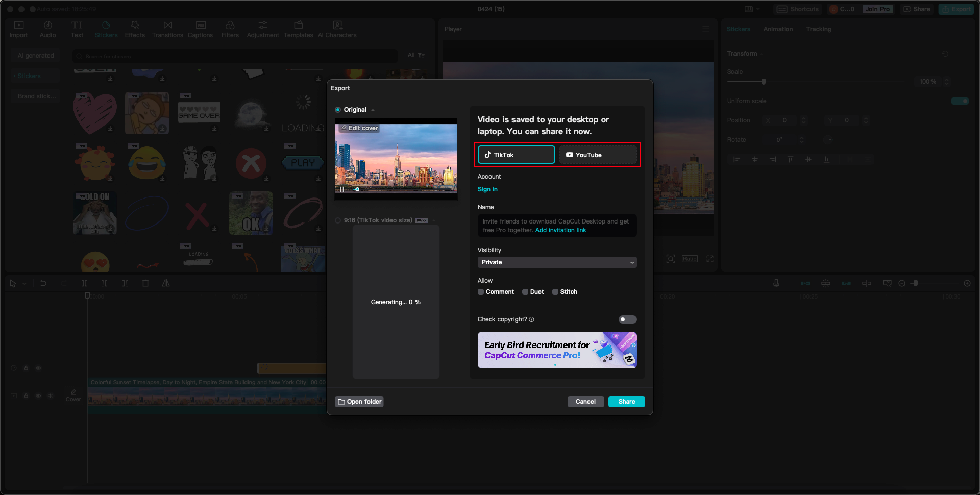Click the split clip icon in timeline toolbar
The width and height of the screenshot is (980, 495).
coord(84,283)
